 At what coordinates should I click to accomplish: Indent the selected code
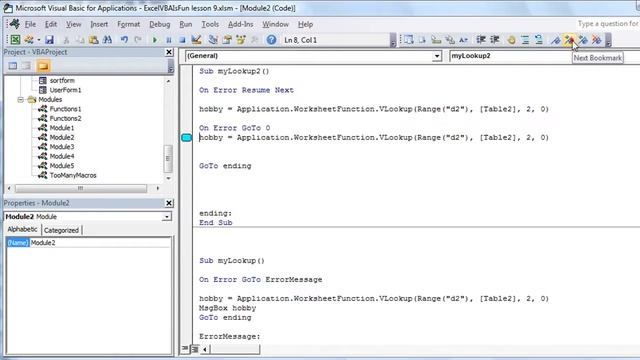tap(481, 40)
